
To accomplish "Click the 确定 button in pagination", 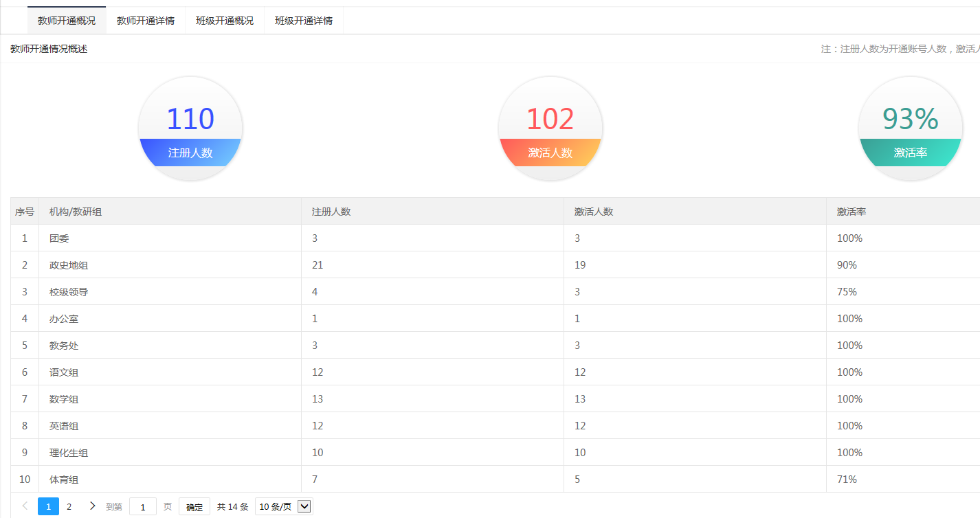I will 194,507.
